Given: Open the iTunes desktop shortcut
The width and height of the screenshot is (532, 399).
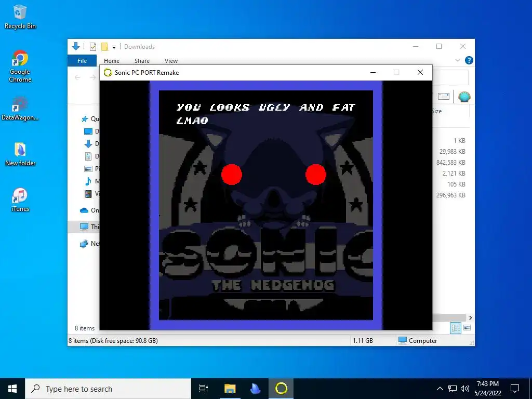Looking at the screenshot, I should point(20,200).
